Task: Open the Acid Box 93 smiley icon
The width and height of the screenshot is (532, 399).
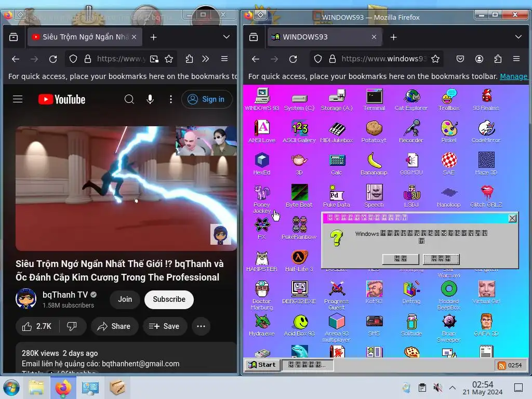Action: click(299, 325)
